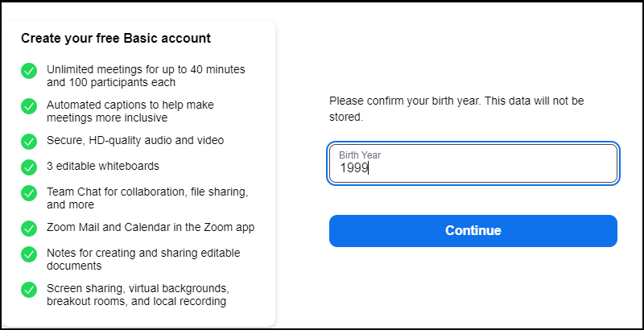
Task: Click the Automated captions feature description
Action: [x=130, y=111]
